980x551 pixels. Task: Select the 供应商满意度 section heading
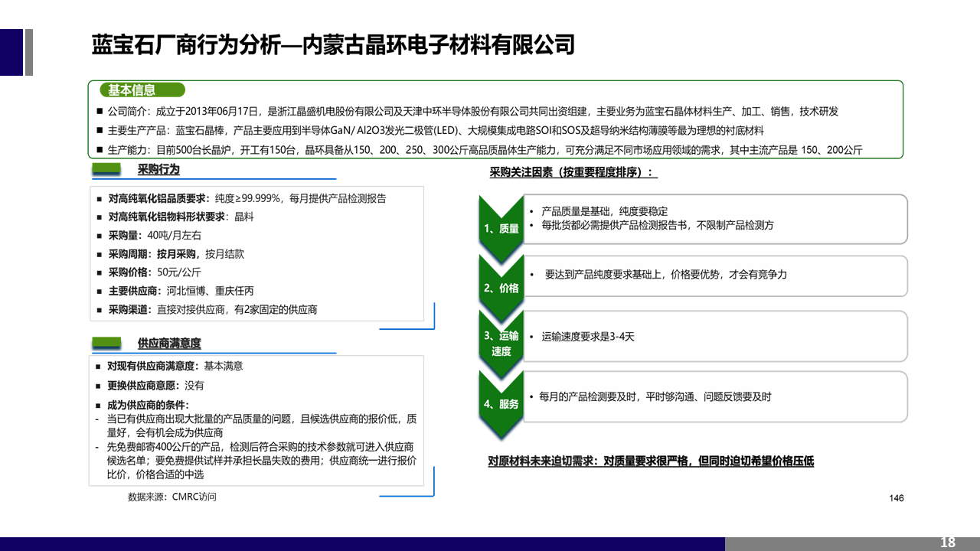(168, 344)
